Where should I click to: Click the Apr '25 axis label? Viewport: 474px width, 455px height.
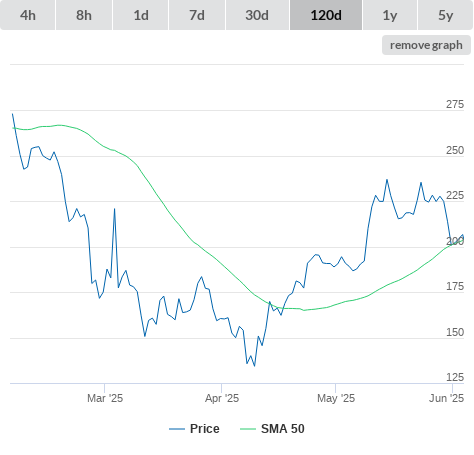click(222, 398)
